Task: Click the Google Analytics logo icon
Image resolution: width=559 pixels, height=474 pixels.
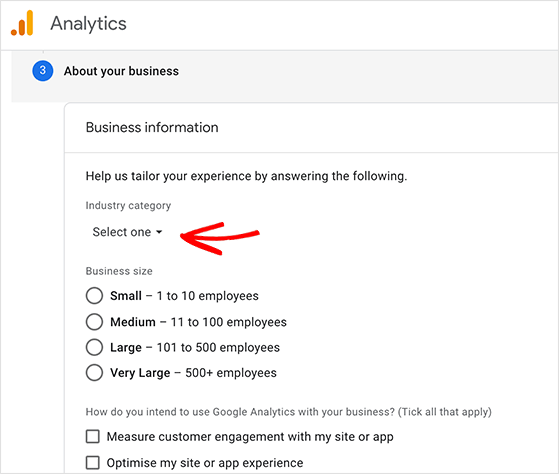Action: tap(22, 24)
